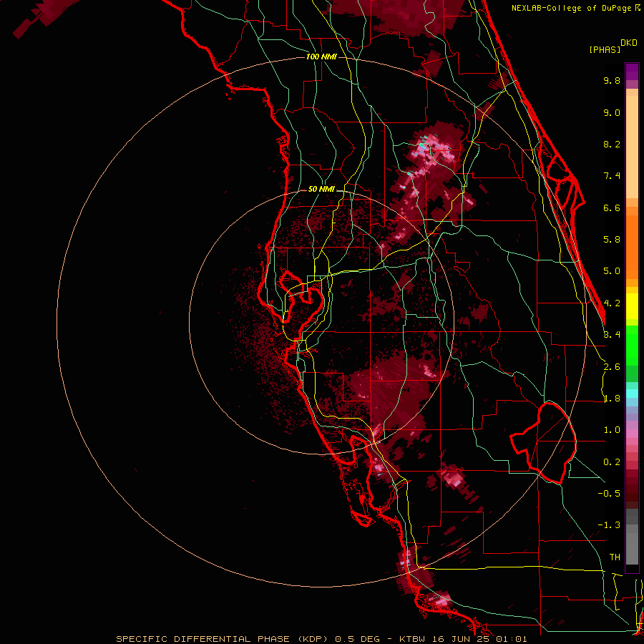Click the 100 NMI range ring label

[x=321, y=57]
